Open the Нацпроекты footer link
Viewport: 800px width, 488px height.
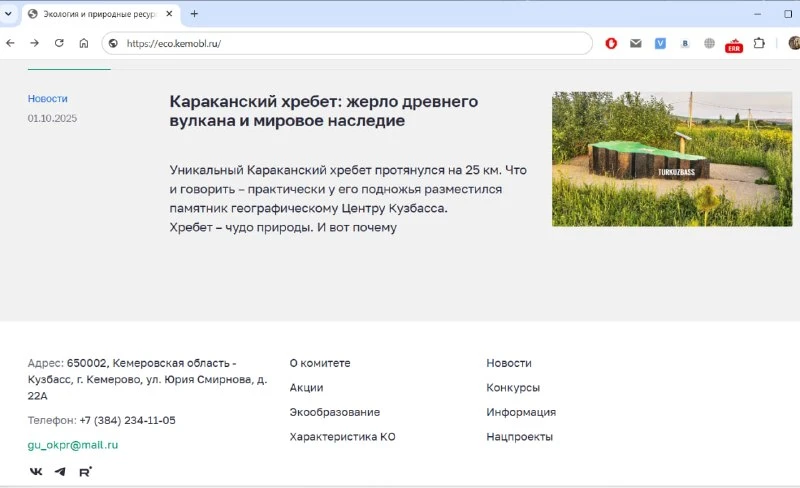519,436
